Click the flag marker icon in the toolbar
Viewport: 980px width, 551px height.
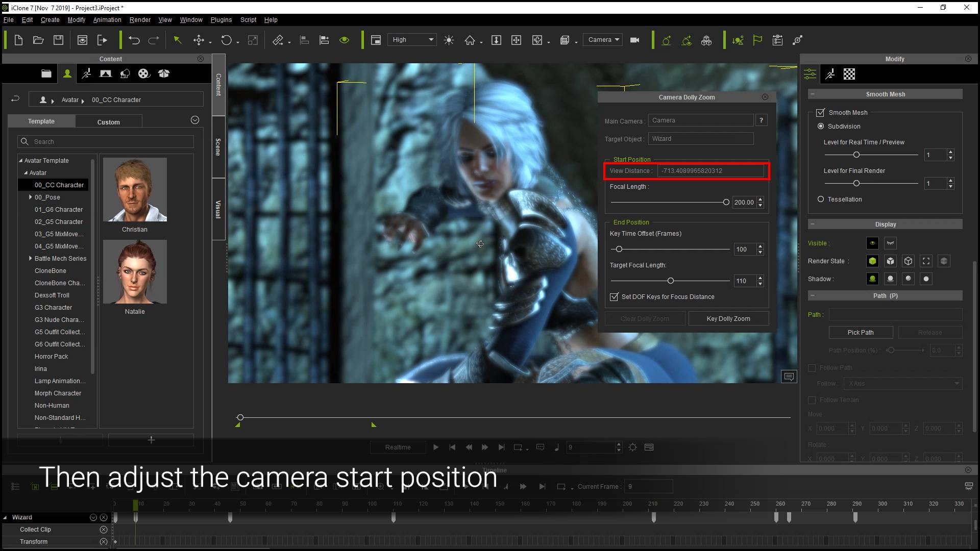click(757, 40)
